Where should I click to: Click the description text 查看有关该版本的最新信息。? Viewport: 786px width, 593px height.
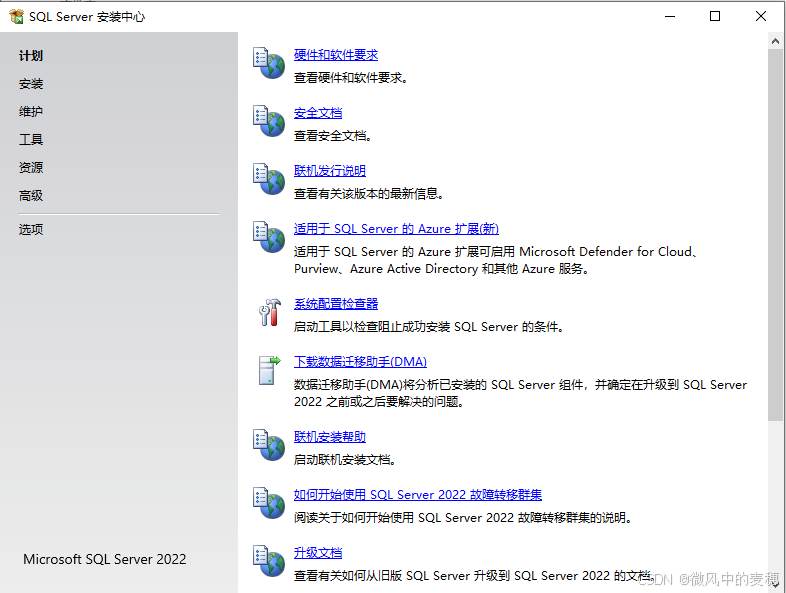369,194
